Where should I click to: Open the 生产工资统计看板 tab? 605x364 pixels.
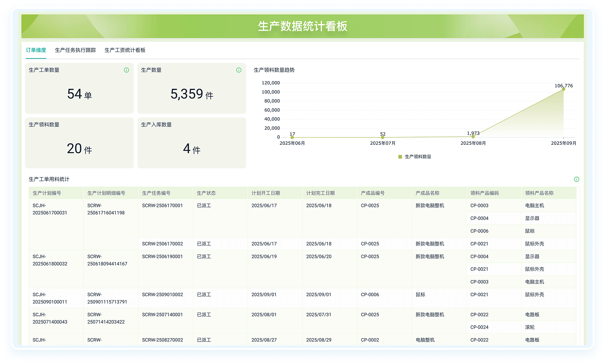(x=125, y=50)
